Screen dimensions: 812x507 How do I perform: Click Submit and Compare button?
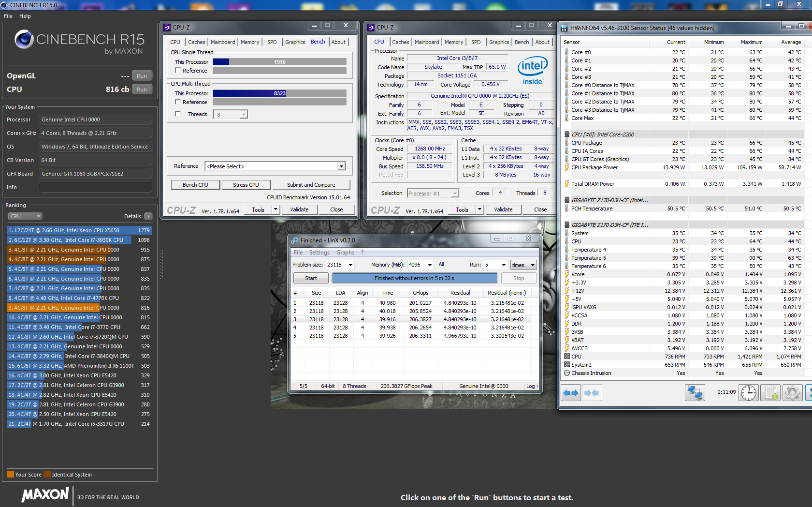click(311, 185)
